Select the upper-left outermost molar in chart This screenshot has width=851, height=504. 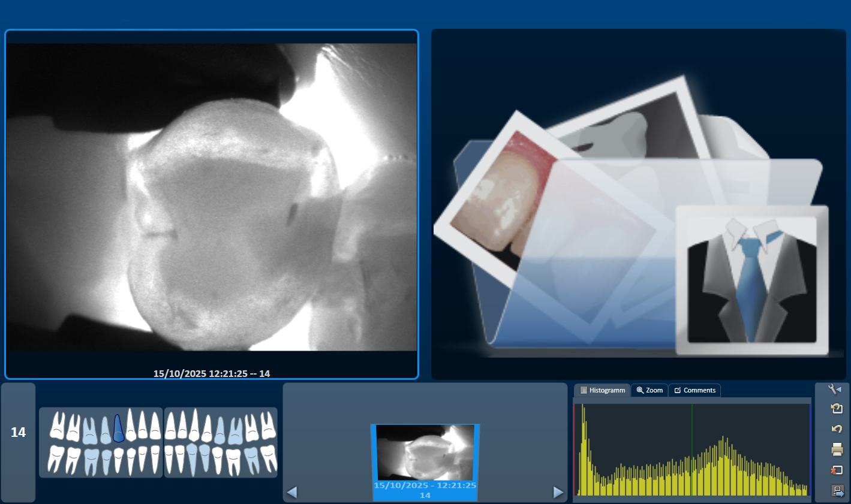(57, 425)
